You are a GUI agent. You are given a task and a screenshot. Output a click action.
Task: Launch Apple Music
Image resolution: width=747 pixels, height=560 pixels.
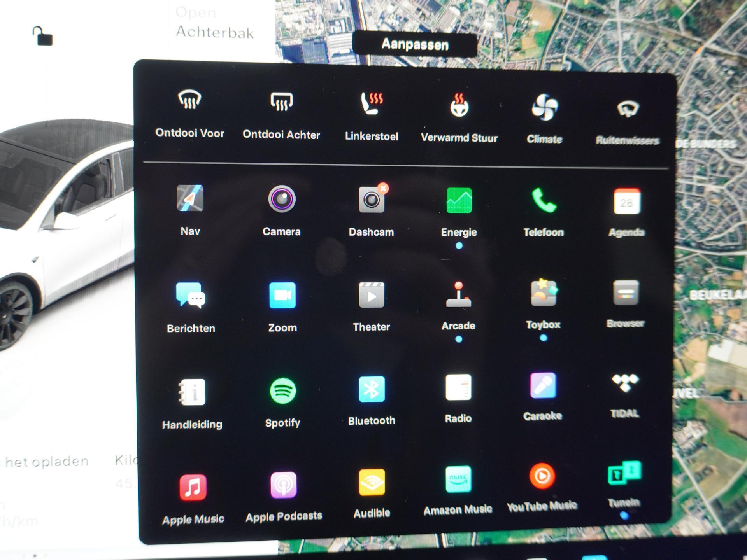tap(193, 487)
